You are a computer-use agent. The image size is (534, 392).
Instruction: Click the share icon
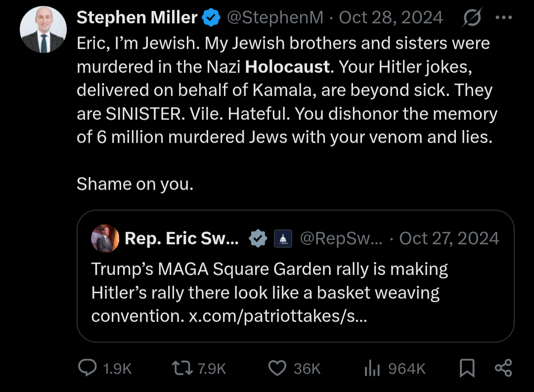click(x=503, y=368)
